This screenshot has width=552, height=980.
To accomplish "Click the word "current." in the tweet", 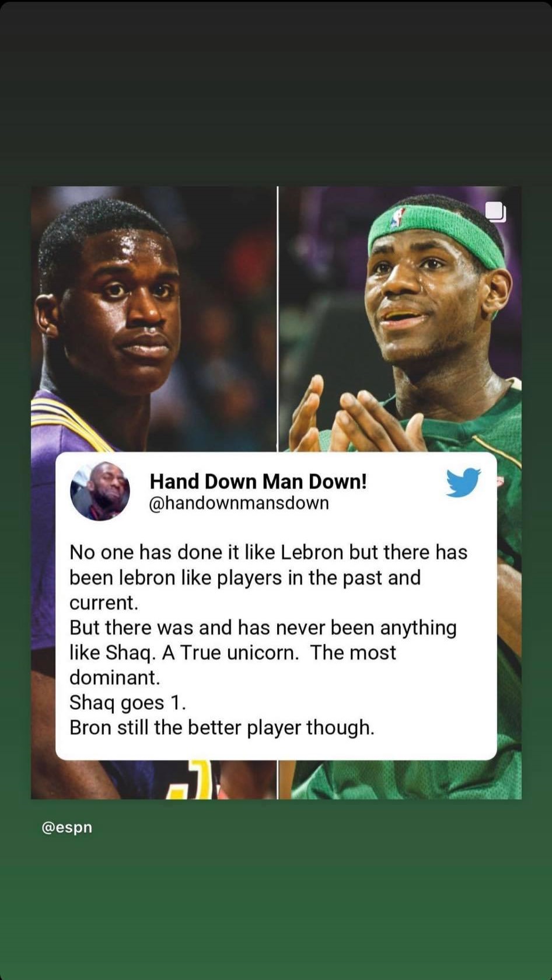I will 104,602.
